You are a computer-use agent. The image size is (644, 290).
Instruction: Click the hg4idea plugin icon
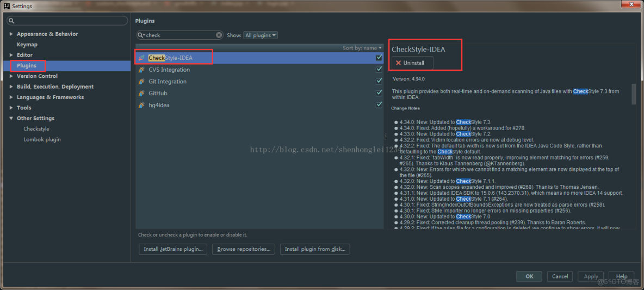tap(141, 105)
